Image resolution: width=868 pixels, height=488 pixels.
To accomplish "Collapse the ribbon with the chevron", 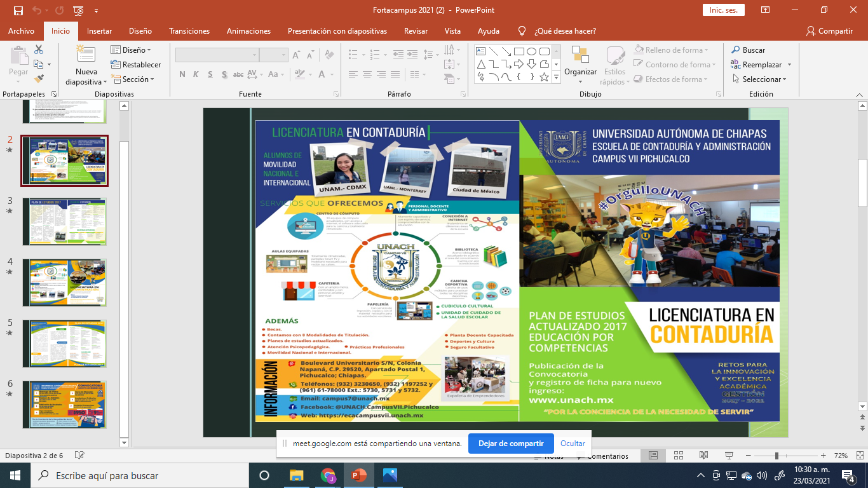I will (x=858, y=94).
